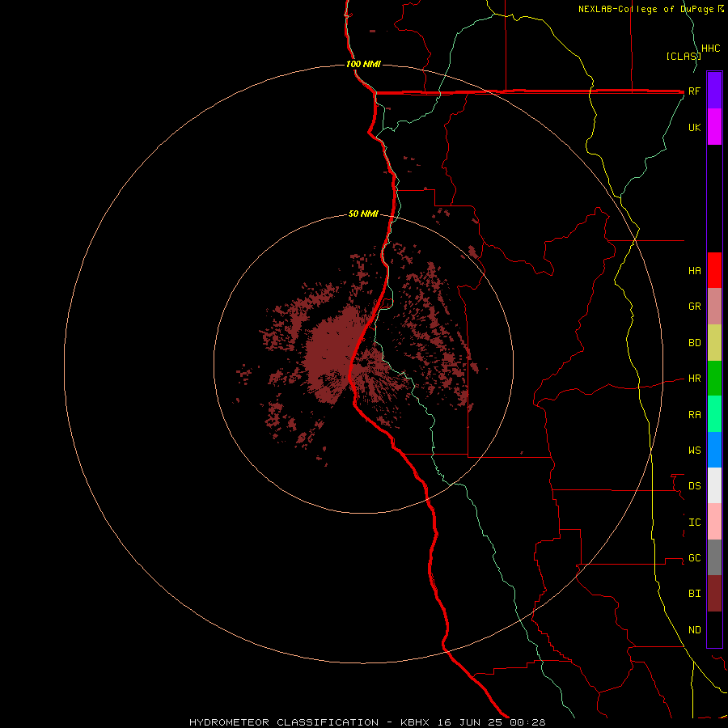
Task: Click the Hydrometeor Classification KBHX title text
Action: click(x=367, y=722)
